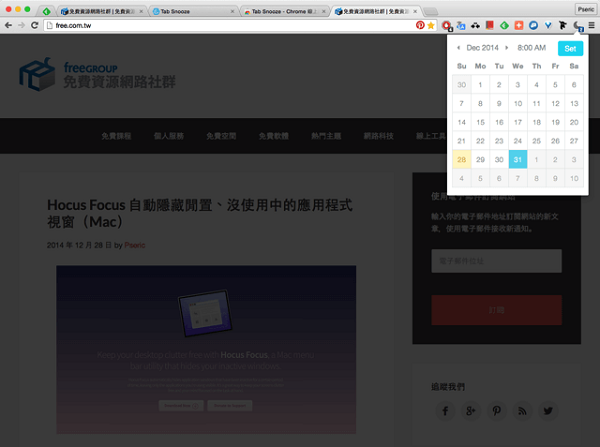Go to next month in calendar
The height and width of the screenshot is (447, 600).
[x=507, y=48]
